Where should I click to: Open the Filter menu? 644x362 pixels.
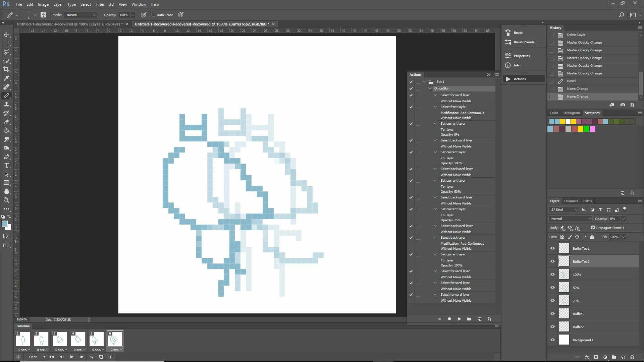[x=100, y=4]
